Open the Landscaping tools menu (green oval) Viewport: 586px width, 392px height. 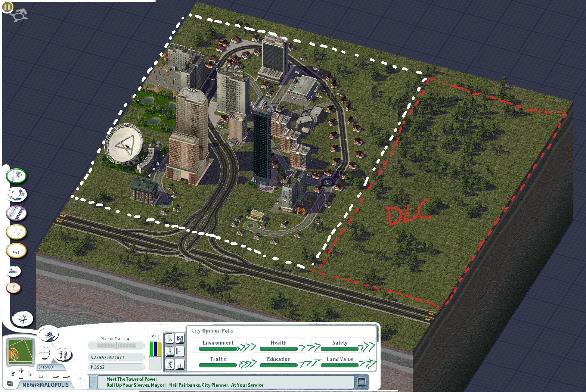(16, 175)
